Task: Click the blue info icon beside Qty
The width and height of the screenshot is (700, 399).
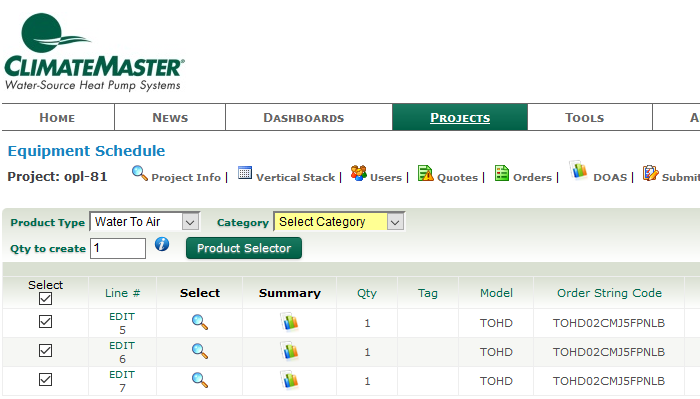Action: point(162,244)
